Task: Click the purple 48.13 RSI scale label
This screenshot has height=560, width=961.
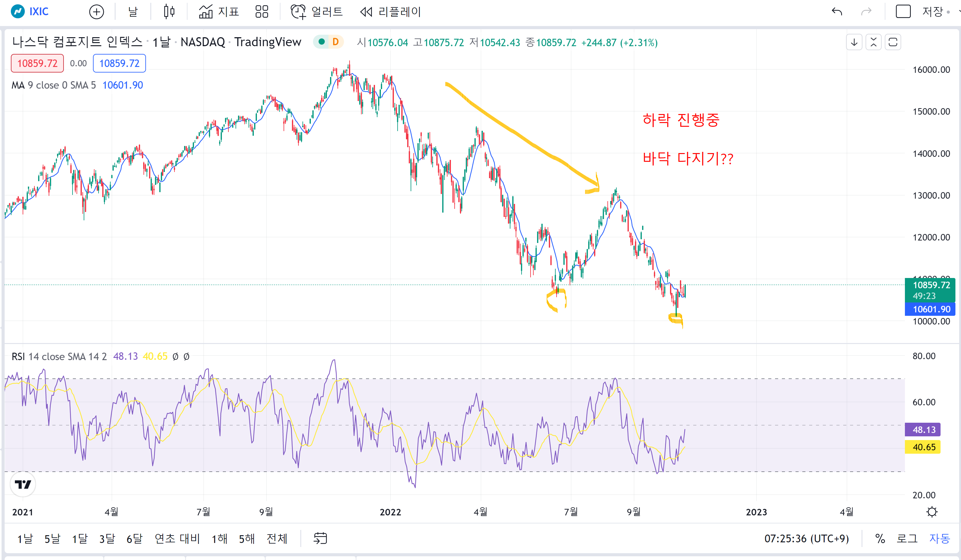Action: [x=923, y=430]
